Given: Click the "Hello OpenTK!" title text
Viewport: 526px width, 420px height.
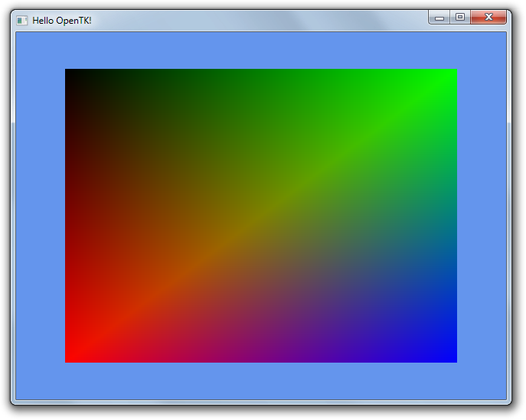Looking at the screenshot, I should tap(61, 20).
